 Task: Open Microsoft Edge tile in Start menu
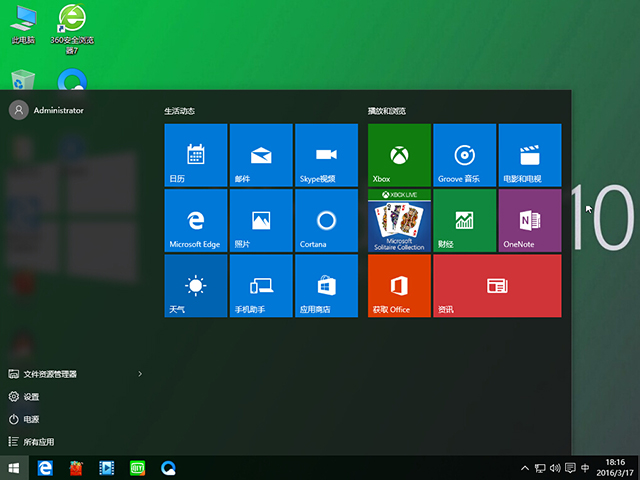tap(195, 220)
